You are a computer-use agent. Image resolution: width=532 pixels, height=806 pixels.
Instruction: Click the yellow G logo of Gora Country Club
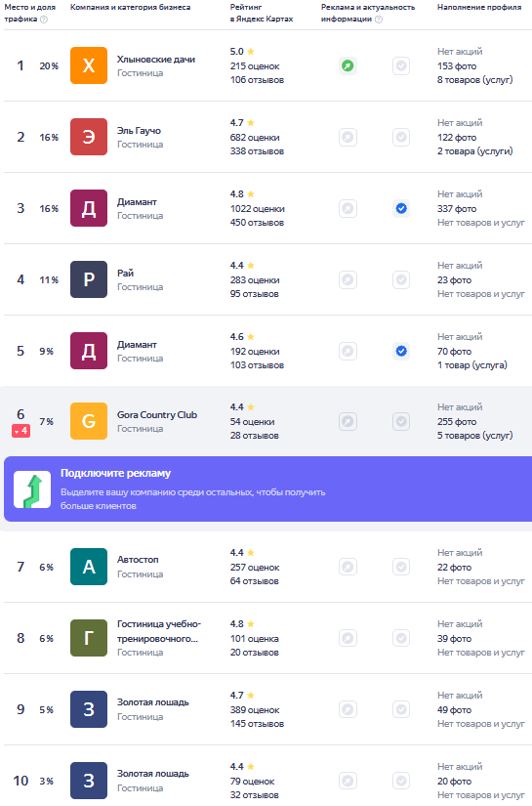[x=89, y=421]
